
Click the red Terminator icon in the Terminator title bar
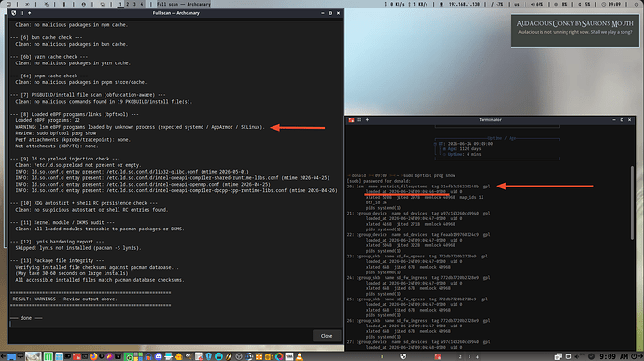[x=351, y=120]
